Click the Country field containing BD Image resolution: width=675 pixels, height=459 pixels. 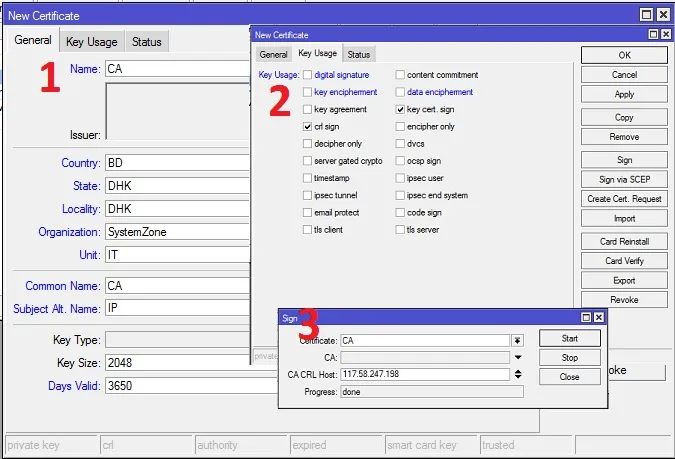(x=177, y=163)
